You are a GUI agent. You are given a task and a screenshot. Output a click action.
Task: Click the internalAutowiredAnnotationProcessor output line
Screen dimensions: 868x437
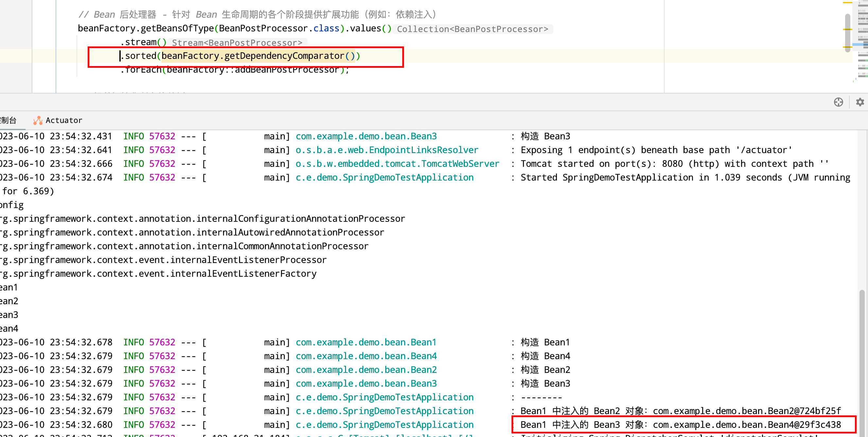[x=192, y=233]
